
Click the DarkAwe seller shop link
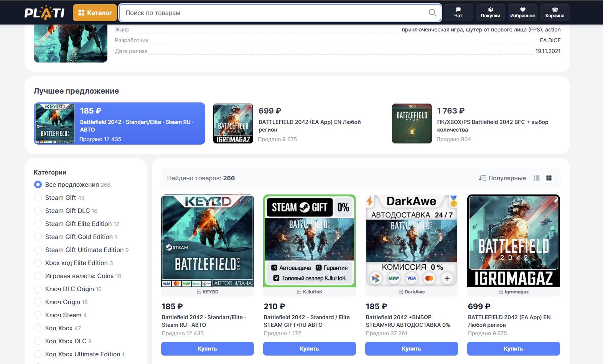tap(412, 292)
